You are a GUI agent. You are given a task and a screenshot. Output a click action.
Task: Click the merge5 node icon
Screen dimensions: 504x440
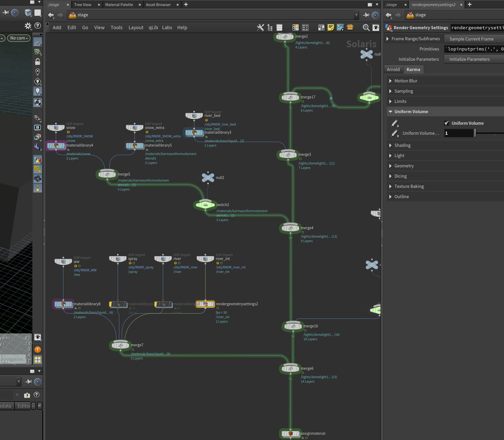107,174
